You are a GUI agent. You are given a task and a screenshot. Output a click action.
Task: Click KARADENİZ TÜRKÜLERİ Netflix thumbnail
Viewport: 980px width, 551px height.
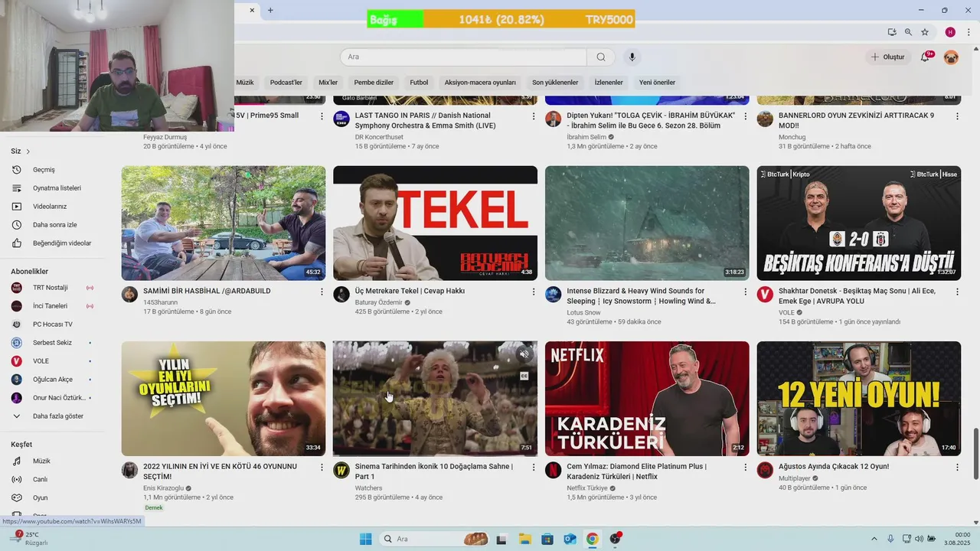coord(647,399)
